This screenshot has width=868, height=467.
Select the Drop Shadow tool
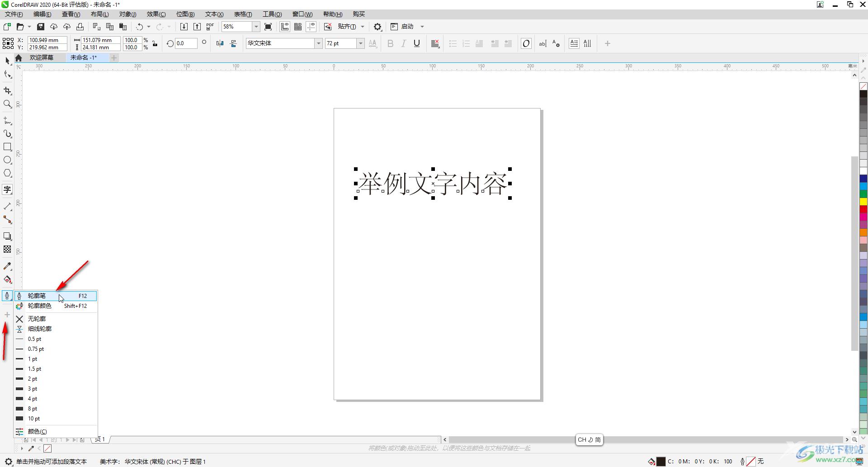click(7, 236)
